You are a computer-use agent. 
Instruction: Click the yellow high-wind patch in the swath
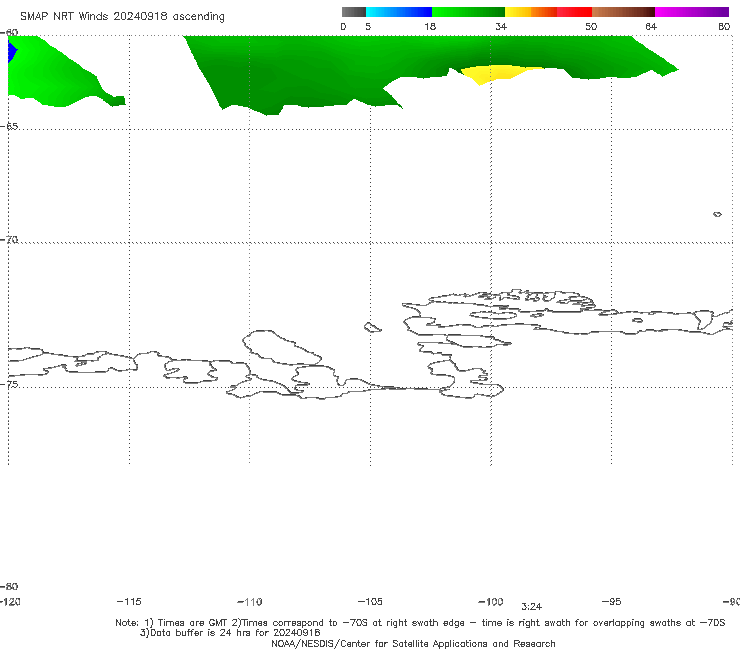(x=496, y=73)
